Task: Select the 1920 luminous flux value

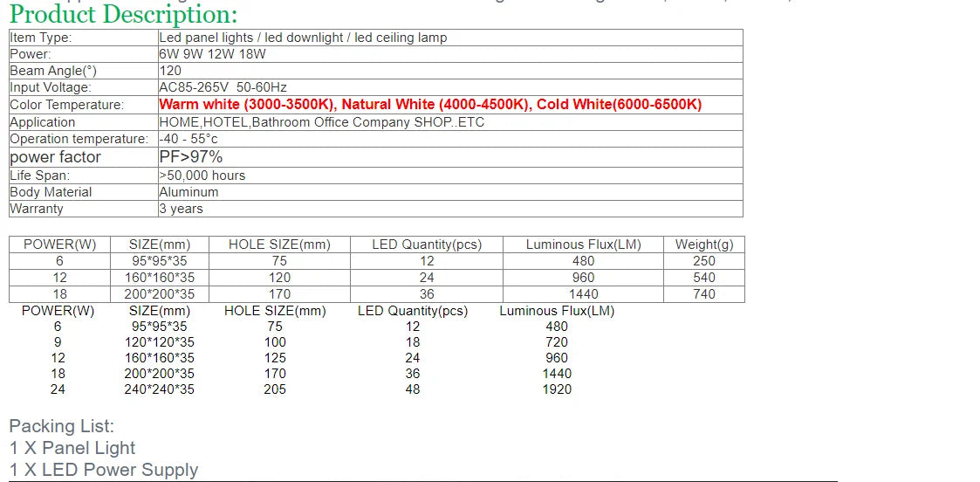Action: coord(557,389)
